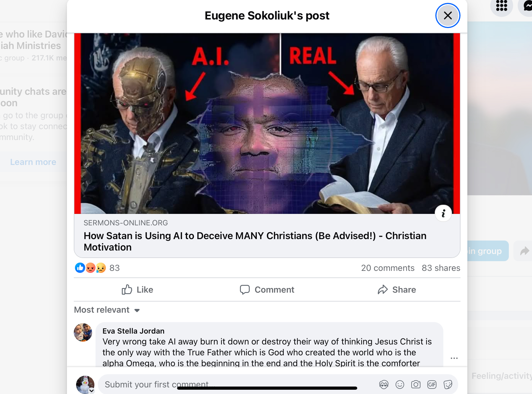Like the post with thumbs-up button
532x394 pixels.
coord(137,289)
